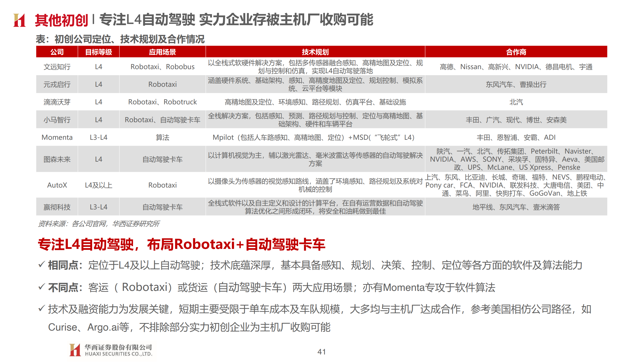Select the 小马智行 company cell
644x362 pixels.
coord(57,120)
